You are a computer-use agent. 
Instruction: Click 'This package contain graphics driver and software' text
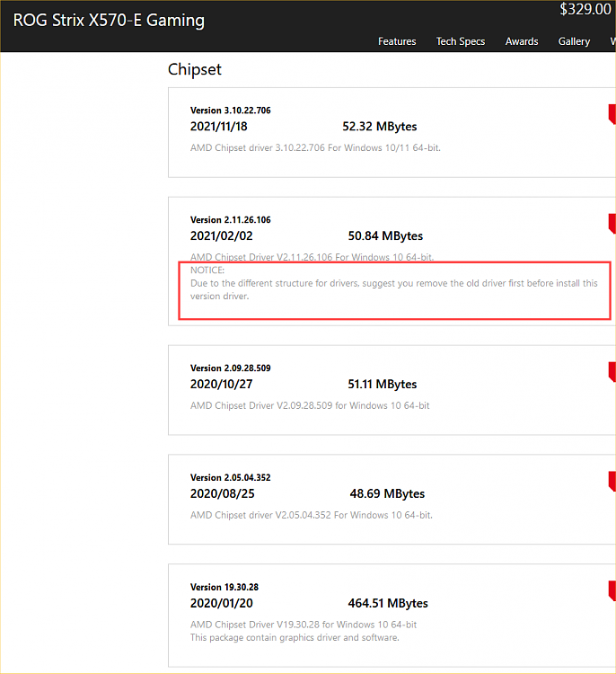coord(295,637)
